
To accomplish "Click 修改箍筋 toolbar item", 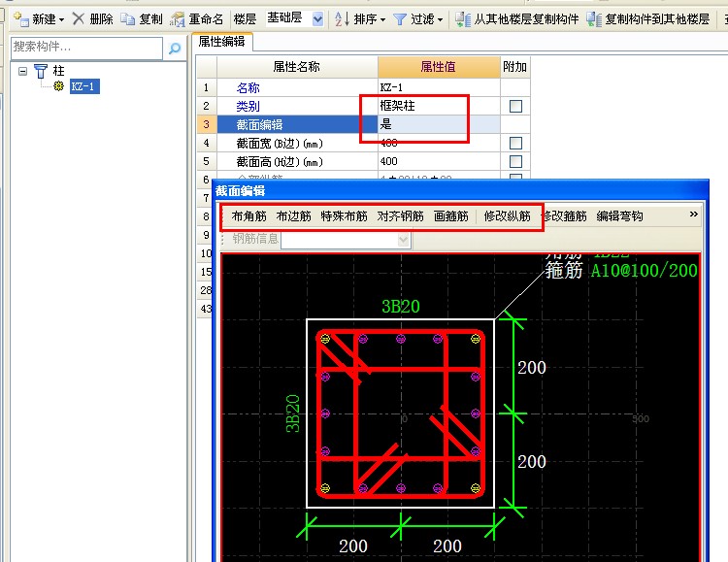I will click(565, 216).
